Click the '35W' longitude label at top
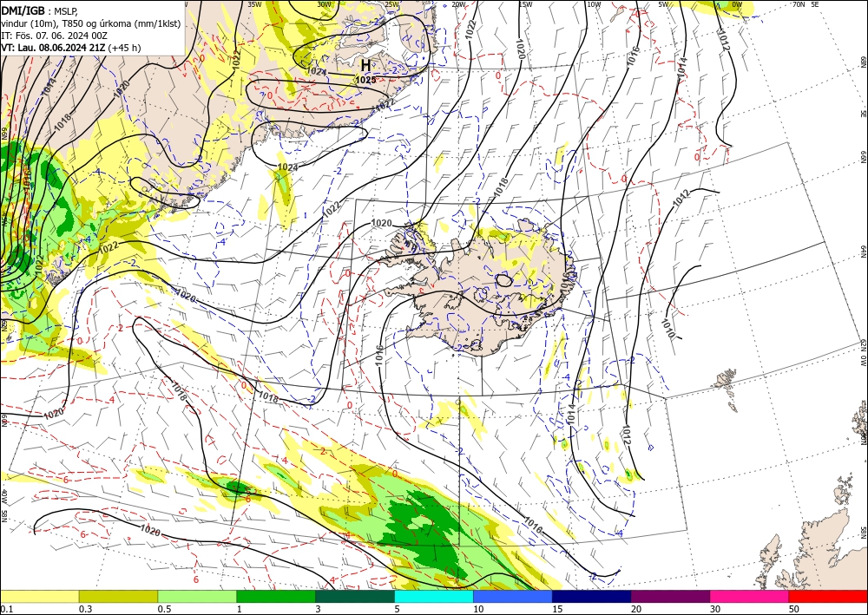 click(254, 4)
